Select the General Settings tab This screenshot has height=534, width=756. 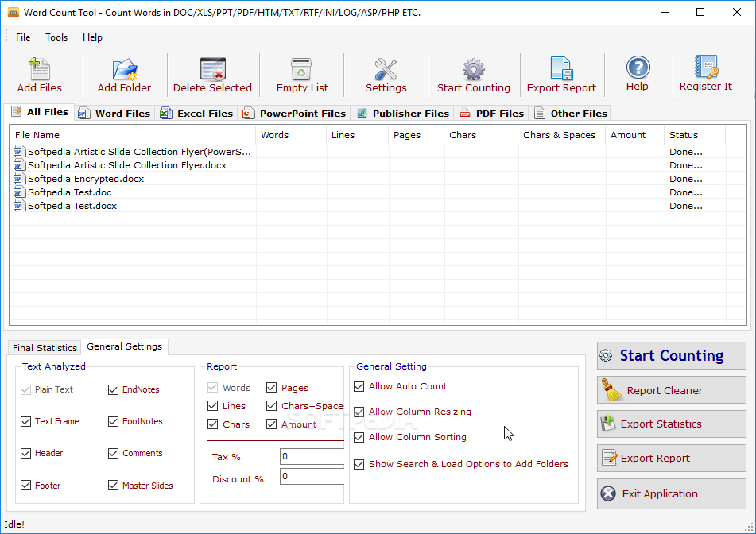point(124,346)
